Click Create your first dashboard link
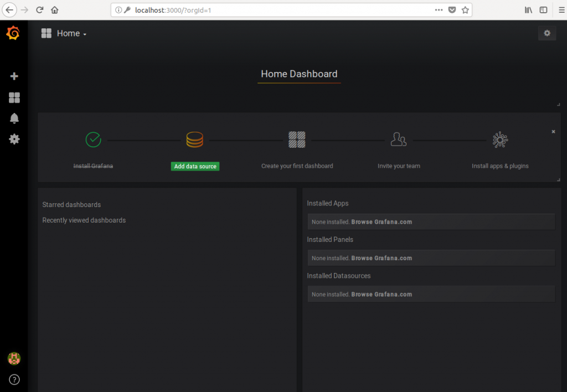 point(297,166)
